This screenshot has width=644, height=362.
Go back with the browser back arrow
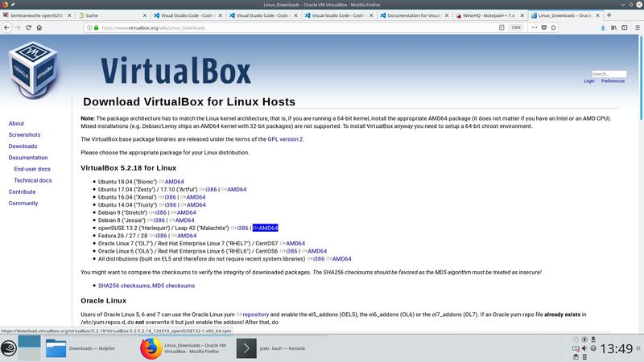(x=7, y=27)
